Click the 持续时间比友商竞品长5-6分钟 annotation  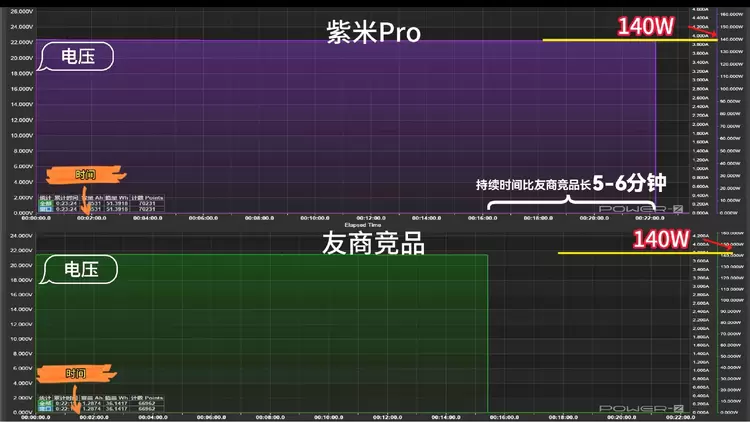pyautogui.click(x=570, y=183)
